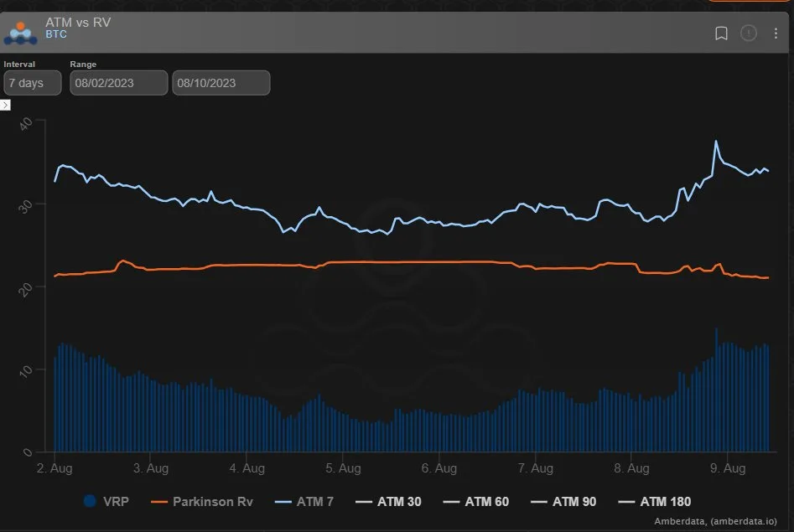Click the 30 y-axis label
Viewport: 794px width, 532px height.
(25, 206)
